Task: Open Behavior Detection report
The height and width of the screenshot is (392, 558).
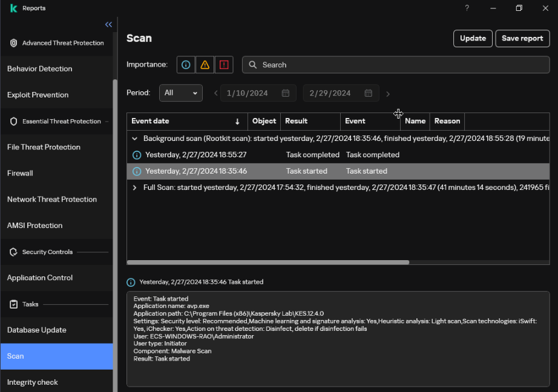Action: (x=56, y=69)
